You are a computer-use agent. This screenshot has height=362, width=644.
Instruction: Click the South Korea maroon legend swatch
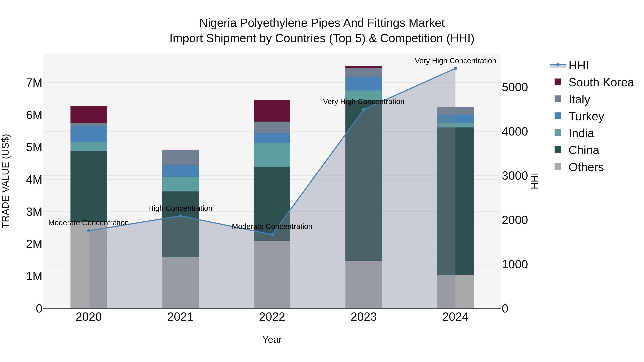[558, 82]
